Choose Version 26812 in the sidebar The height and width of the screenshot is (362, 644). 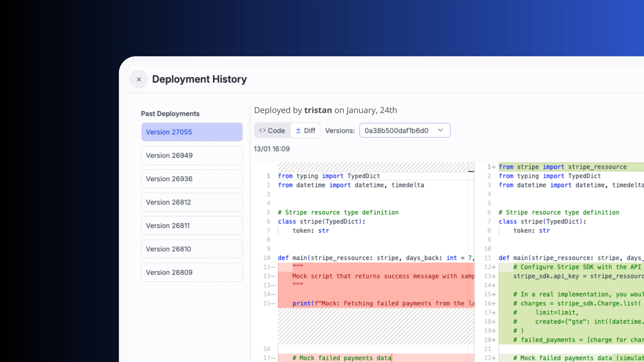tap(192, 202)
